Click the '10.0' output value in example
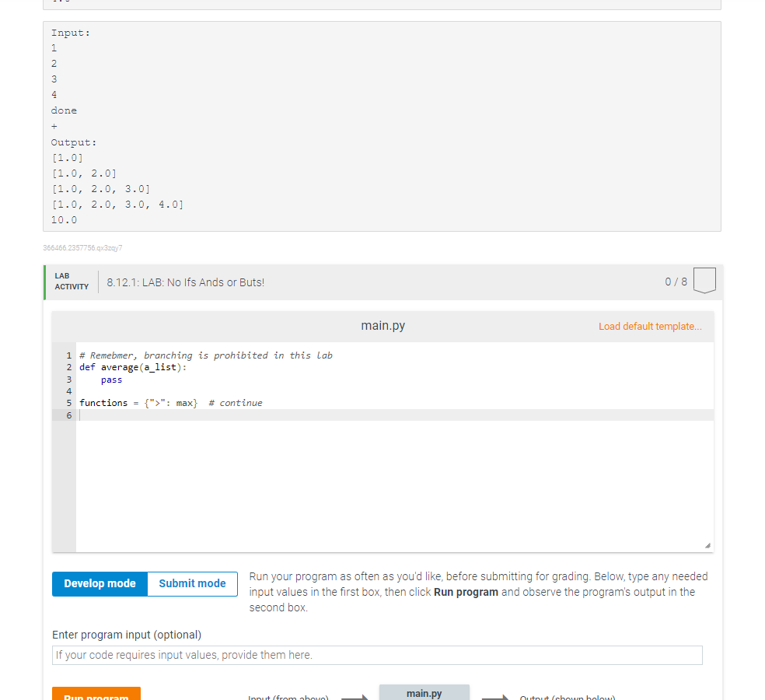This screenshot has width=765, height=700. click(64, 220)
